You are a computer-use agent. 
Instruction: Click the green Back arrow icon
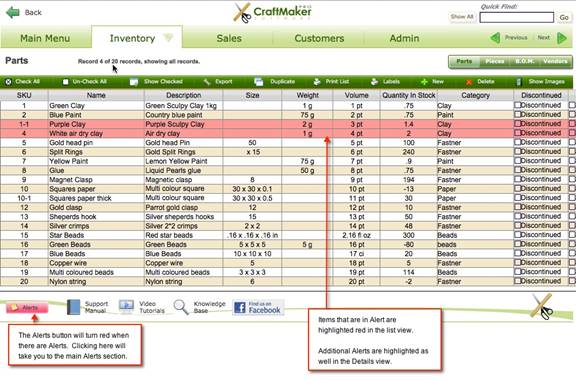[13, 12]
